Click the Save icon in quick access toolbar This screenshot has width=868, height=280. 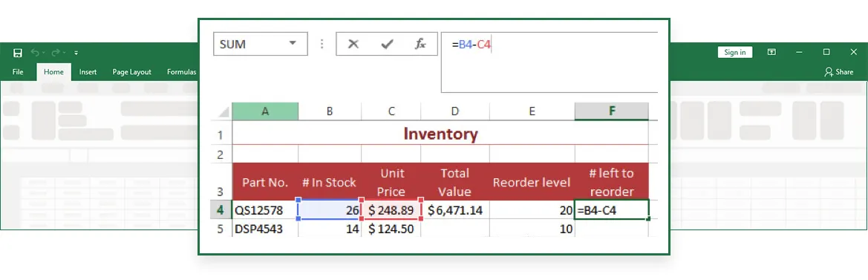[x=18, y=53]
